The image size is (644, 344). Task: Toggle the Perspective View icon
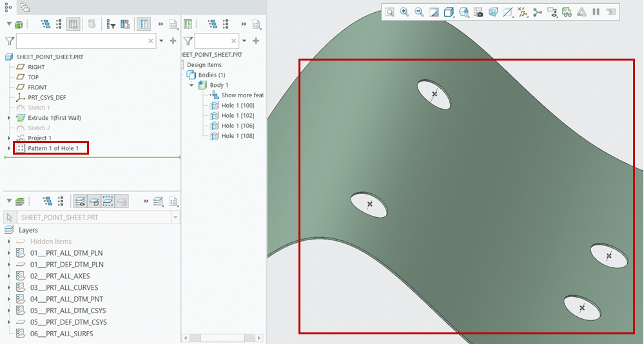point(493,12)
